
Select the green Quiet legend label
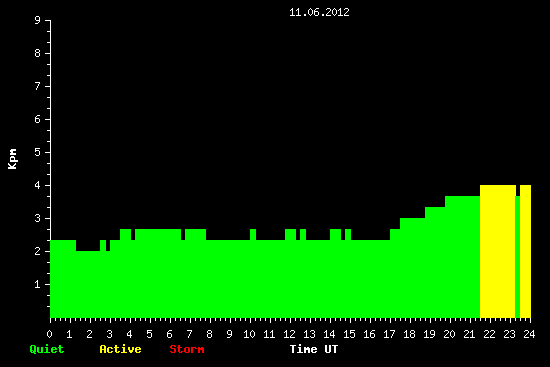pyautogui.click(x=47, y=349)
